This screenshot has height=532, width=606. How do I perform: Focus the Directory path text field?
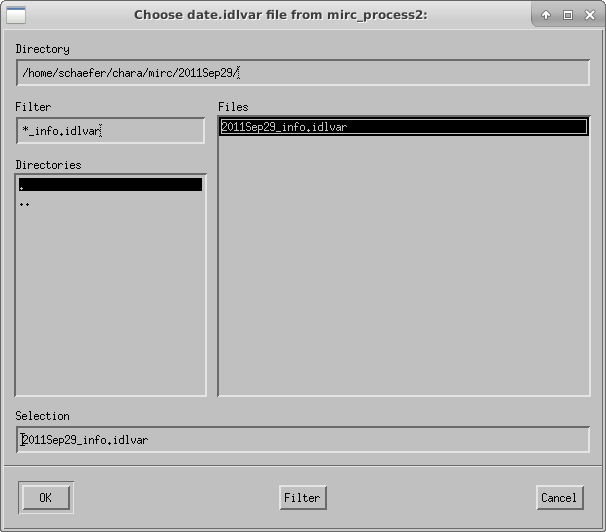tap(303, 73)
